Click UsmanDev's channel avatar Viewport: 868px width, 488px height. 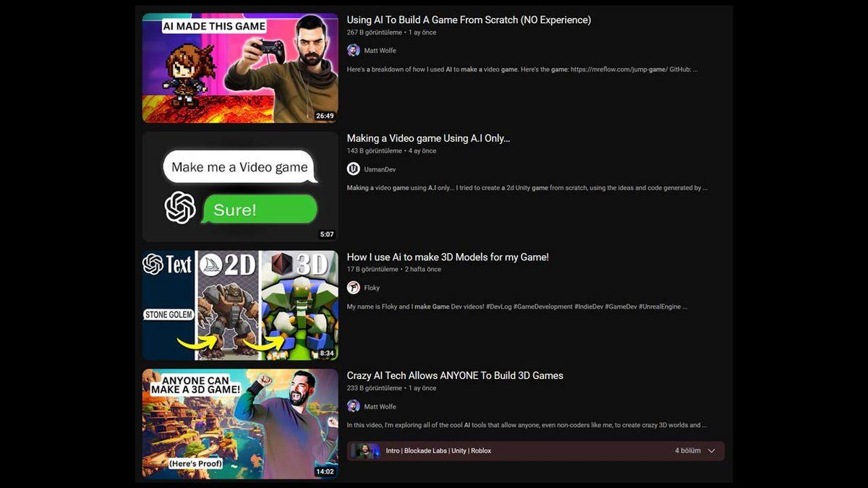353,168
